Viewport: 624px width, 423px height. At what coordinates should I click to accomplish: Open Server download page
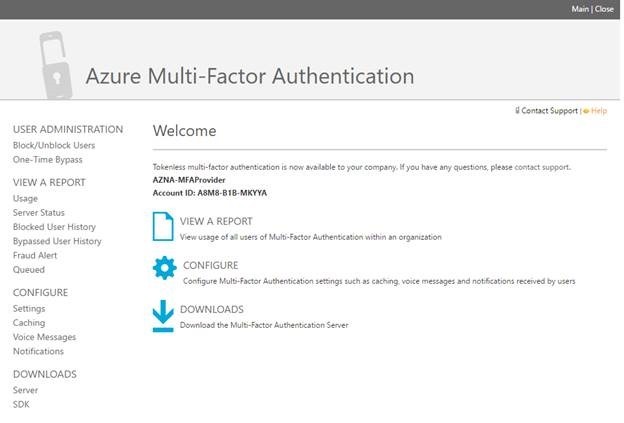pos(25,390)
